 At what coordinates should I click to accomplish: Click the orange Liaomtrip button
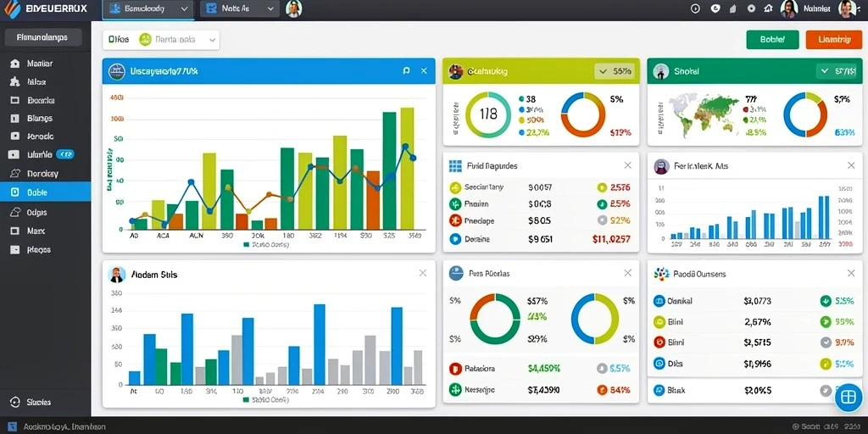pos(834,40)
